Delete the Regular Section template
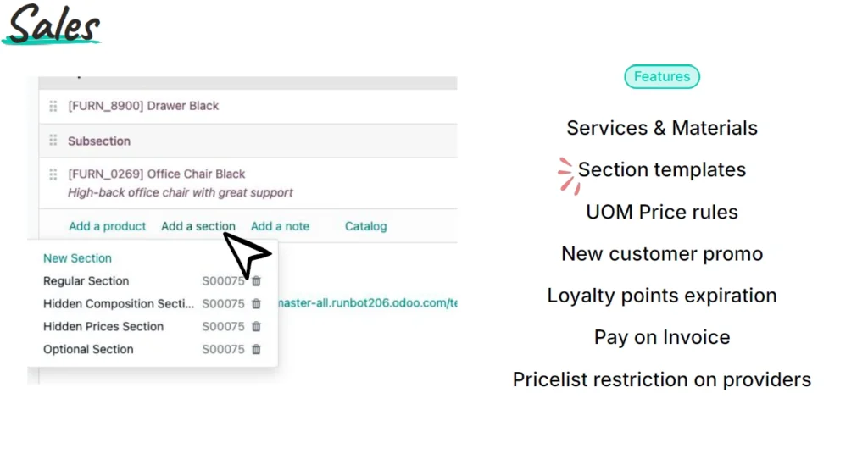The image size is (868, 454). tap(256, 281)
